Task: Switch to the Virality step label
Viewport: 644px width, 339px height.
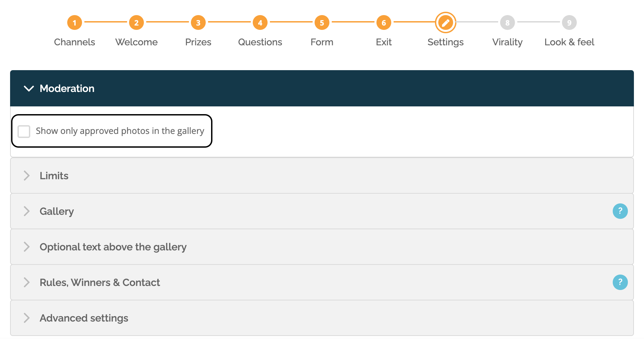Action: pyautogui.click(x=508, y=42)
